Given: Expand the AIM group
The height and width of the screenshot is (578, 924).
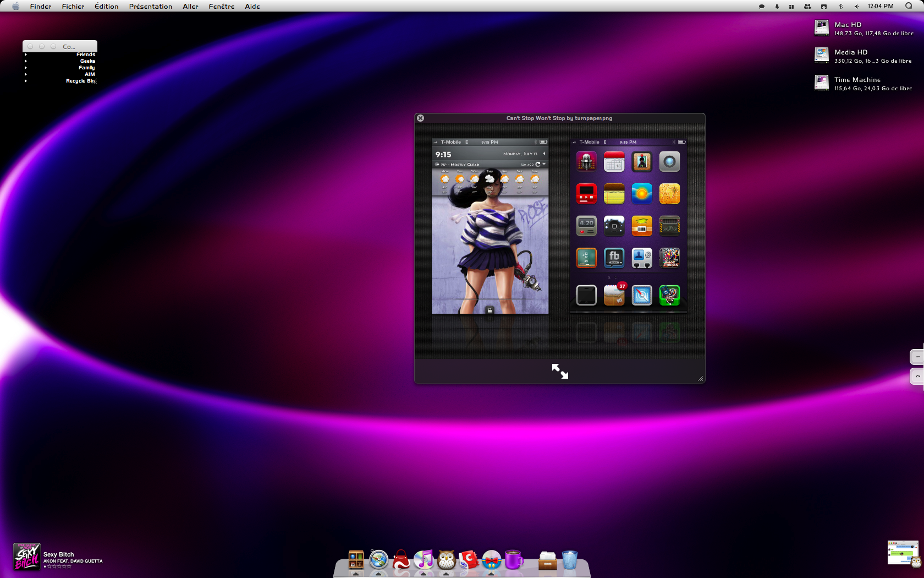Looking at the screenshot, I should click(x=25, y=74).
